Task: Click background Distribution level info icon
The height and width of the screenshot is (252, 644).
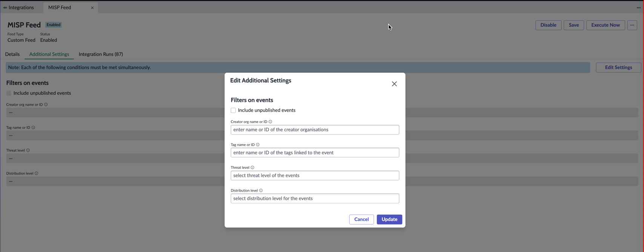Action: pyautogui.click(x=37, y=173)
